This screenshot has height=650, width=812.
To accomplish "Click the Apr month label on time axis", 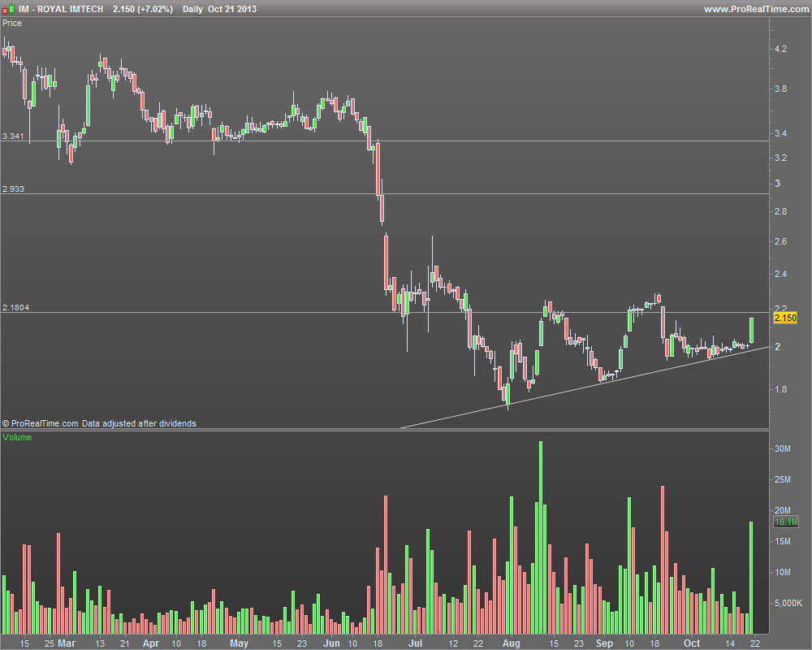I will [x=151, y=643].
